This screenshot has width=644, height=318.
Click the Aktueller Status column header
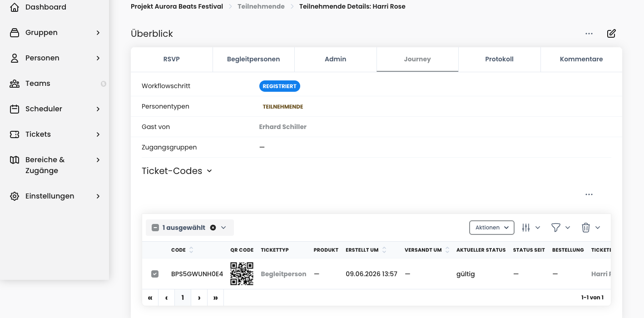point(481,250)
